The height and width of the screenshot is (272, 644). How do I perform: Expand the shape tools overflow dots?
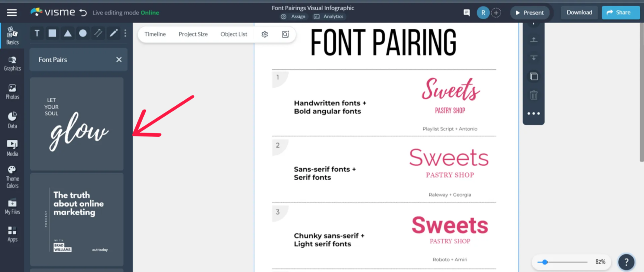click(125, 33)
